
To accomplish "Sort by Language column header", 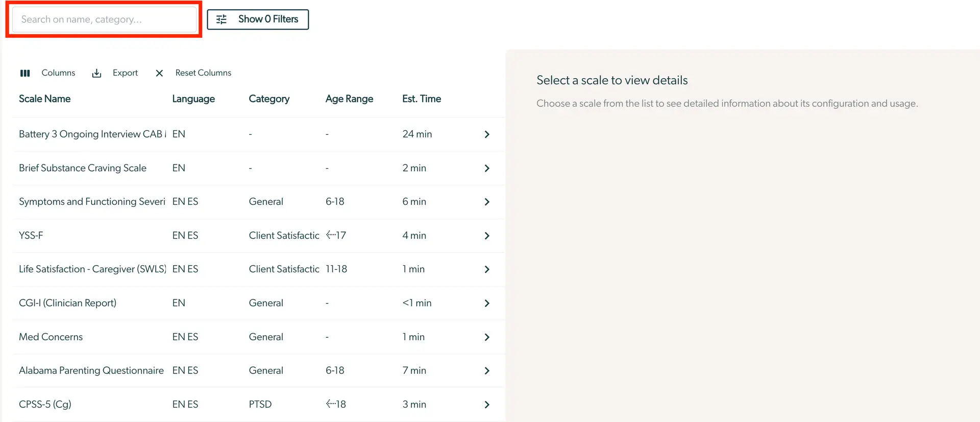I will [193, 99].
